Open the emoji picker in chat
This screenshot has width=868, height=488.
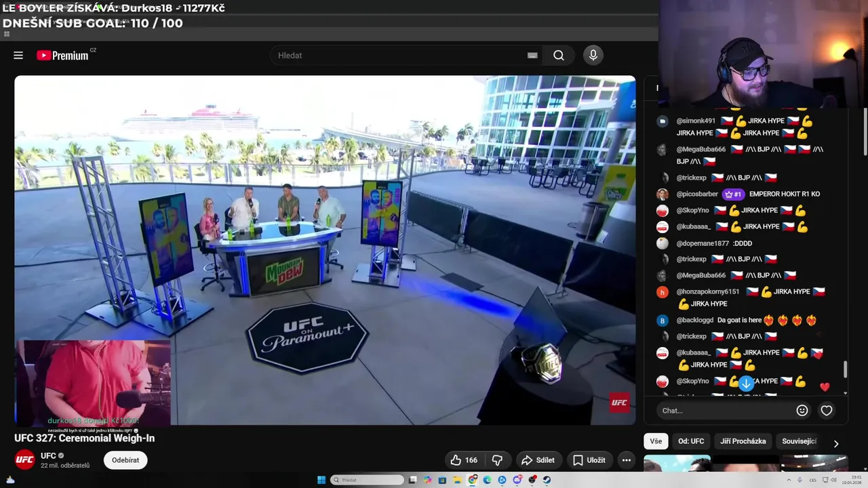click(x=802, y=410)
